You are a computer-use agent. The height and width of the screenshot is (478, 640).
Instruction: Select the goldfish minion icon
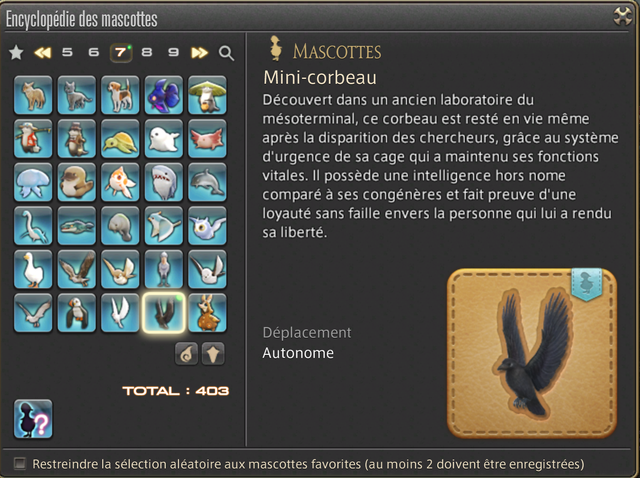click(x=120, y=182)
